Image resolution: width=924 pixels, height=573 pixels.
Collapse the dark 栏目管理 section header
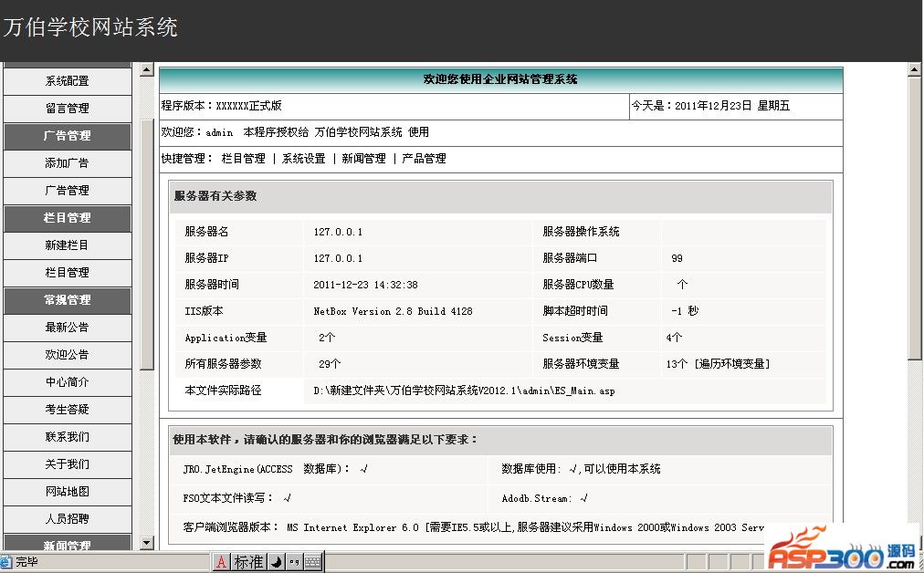(x=68, y=218)
